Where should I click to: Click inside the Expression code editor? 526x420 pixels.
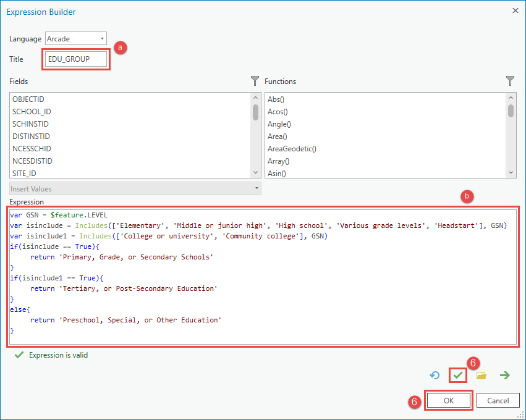click(263, 277)
